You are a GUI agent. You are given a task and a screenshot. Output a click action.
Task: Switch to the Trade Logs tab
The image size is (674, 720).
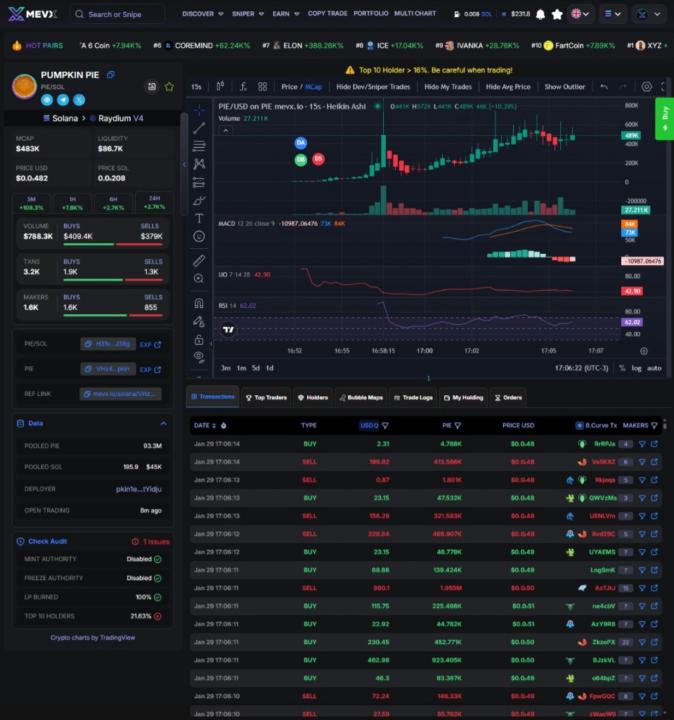[413, 398]
